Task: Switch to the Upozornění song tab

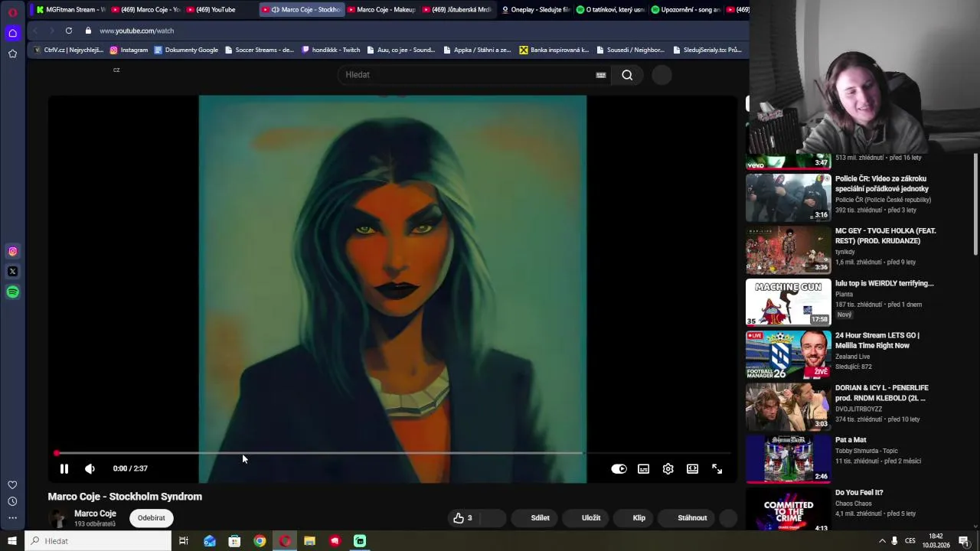Action: coord(685,9)
